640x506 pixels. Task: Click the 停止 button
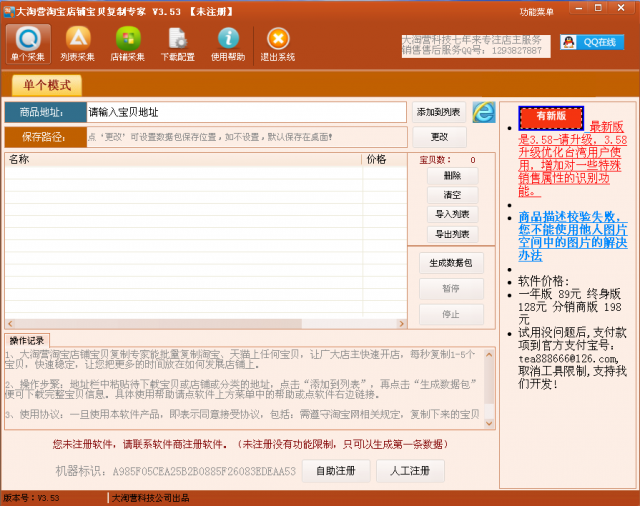click(x=451, y=314)
